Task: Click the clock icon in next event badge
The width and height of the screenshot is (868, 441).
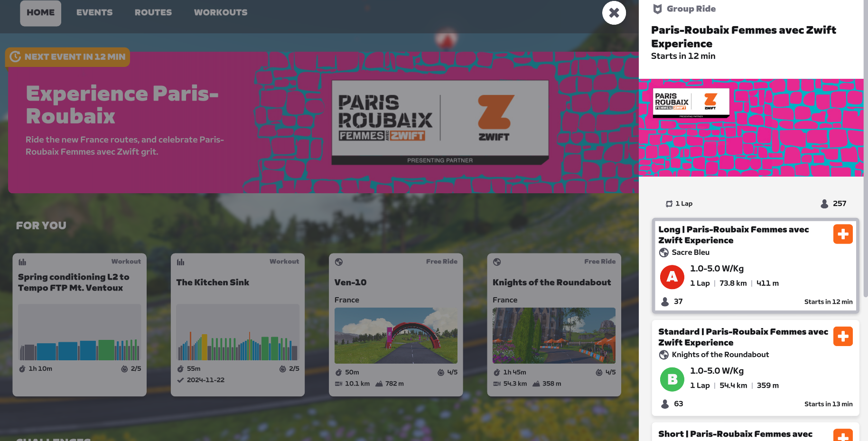Action: click(15, 57)
